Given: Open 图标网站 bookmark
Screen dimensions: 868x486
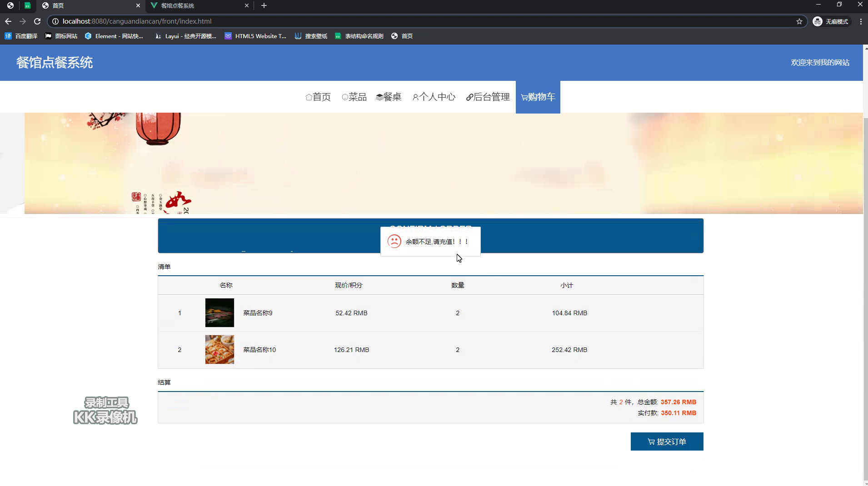Looking at the screenshot, I should (61, 36).
